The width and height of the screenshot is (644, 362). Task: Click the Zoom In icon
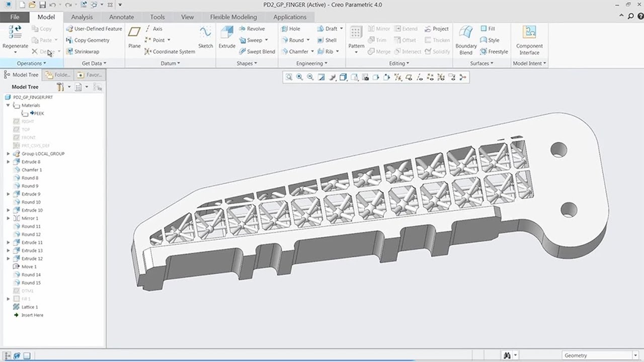coord(299,77)
